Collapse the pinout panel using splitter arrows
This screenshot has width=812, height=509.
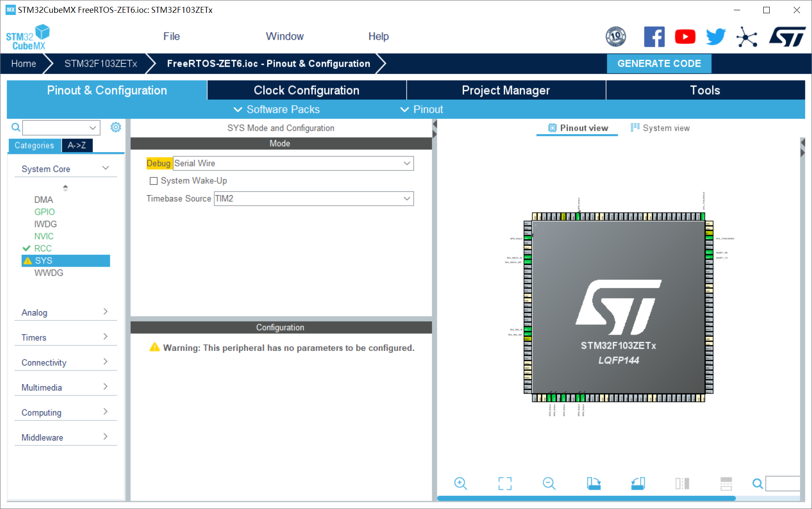pyautogui.click(x=435, y=129)
